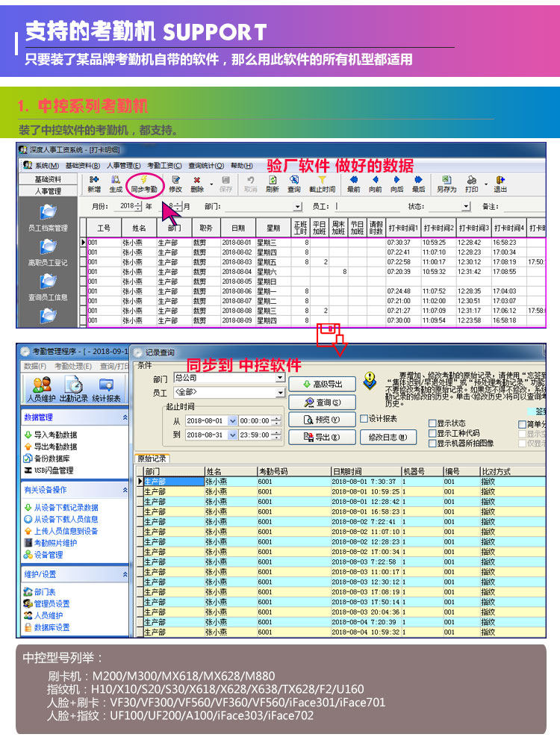Click the 员工 input field in top window
This screenshot has width=560, height=743.
(367, 207)
